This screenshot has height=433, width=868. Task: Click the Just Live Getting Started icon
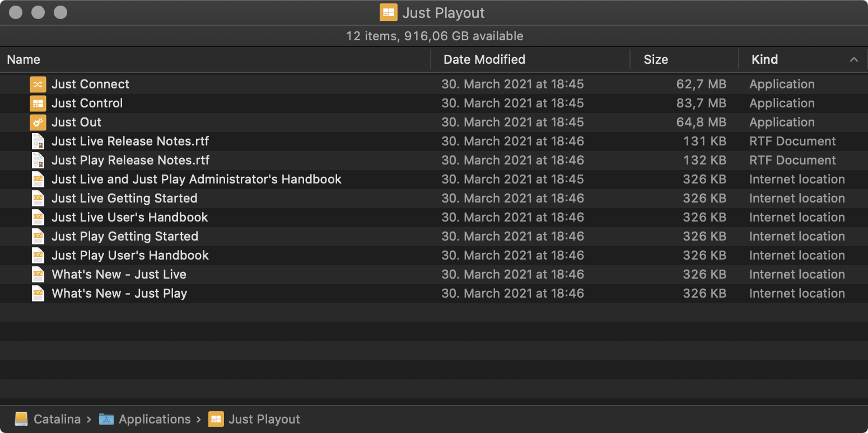38,198
